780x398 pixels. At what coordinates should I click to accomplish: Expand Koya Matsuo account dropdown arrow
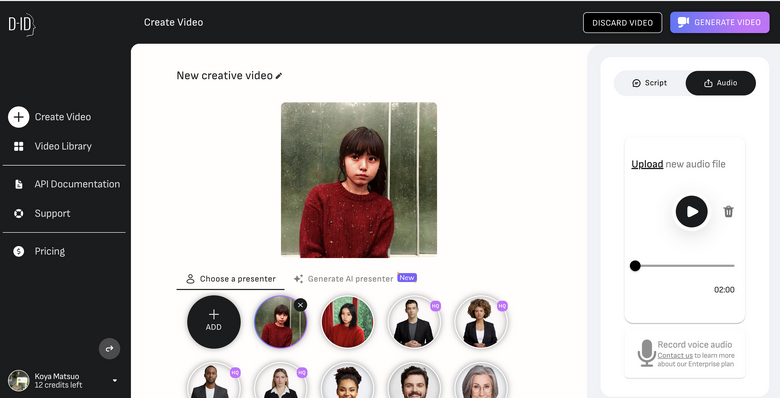pyautogui.click(x=115, y=381)
